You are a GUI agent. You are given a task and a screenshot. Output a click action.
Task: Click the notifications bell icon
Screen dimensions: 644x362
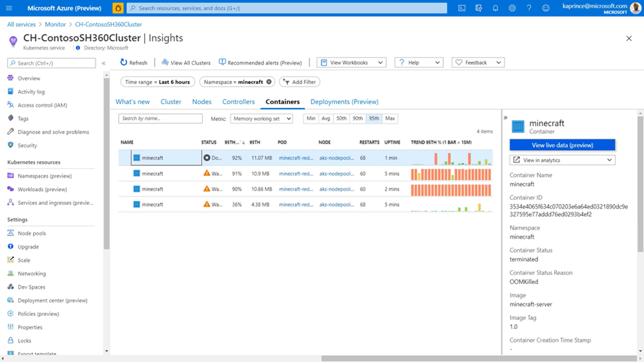(496, 8)
